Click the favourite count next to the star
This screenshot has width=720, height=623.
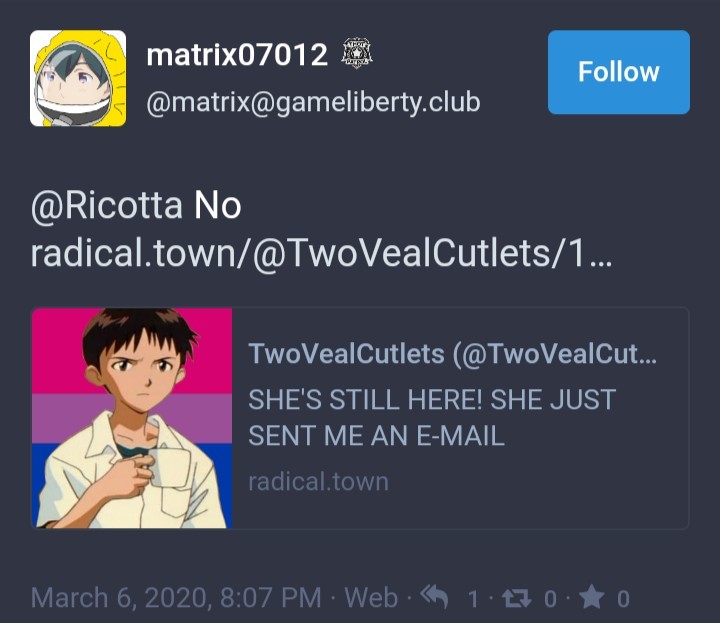623,599
